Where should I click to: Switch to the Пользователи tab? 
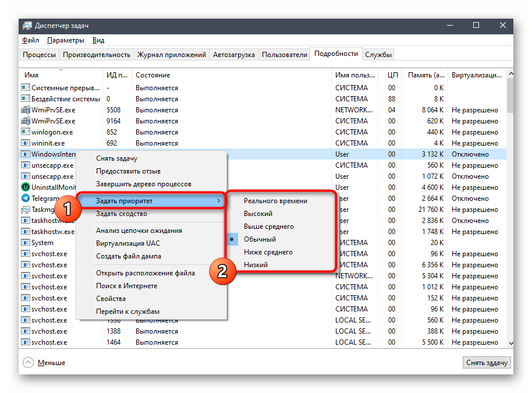284,54
